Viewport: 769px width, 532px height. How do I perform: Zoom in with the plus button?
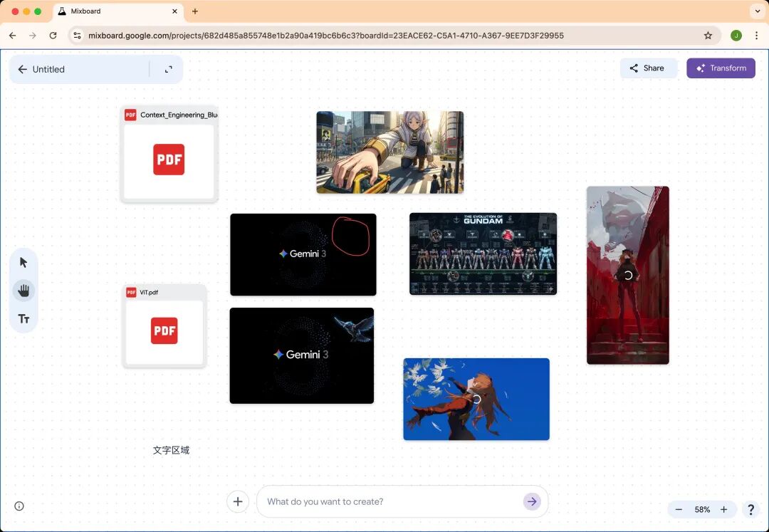pyautogui.click(x=723, y=509)
